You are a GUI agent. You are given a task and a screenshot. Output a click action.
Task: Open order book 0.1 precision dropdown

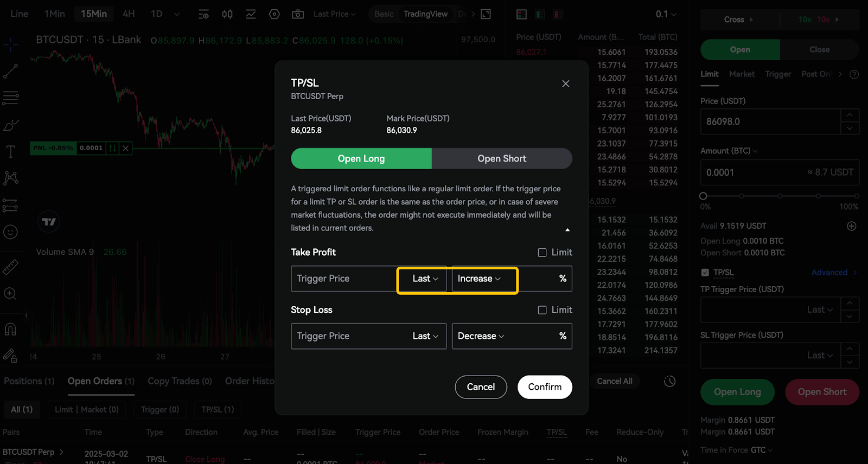point(666,14)
